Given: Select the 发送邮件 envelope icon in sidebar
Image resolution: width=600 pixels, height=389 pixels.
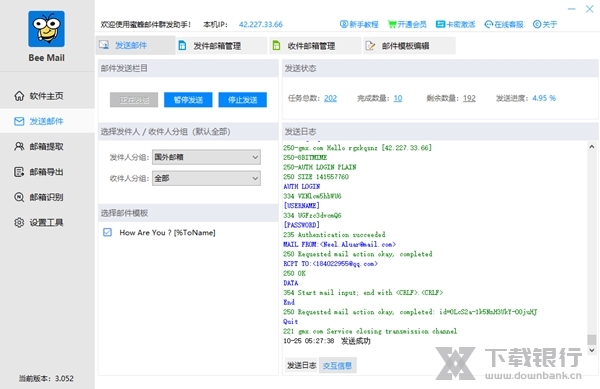Looking at the screenshot, I should (19, 121).
